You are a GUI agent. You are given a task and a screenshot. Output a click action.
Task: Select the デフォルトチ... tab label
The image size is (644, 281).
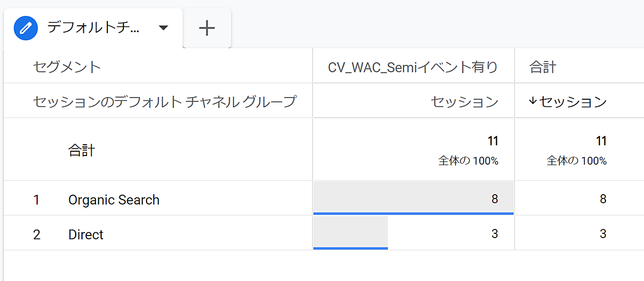pyautogui.click(x=93, y=28)
